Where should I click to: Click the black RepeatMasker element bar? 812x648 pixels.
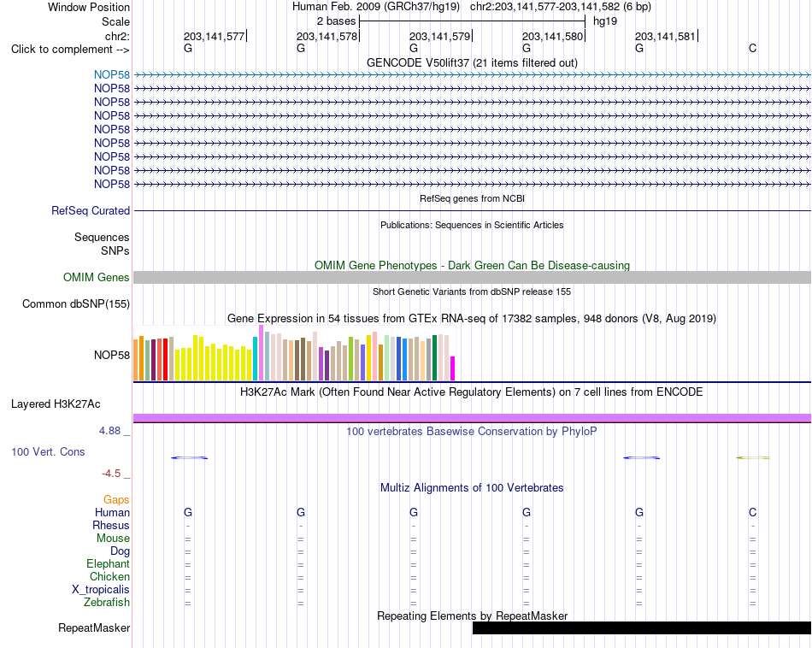(x=642, y=627)
